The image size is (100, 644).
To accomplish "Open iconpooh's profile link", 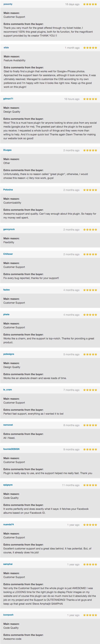I will pyautogui.click(x=8, y=615).
